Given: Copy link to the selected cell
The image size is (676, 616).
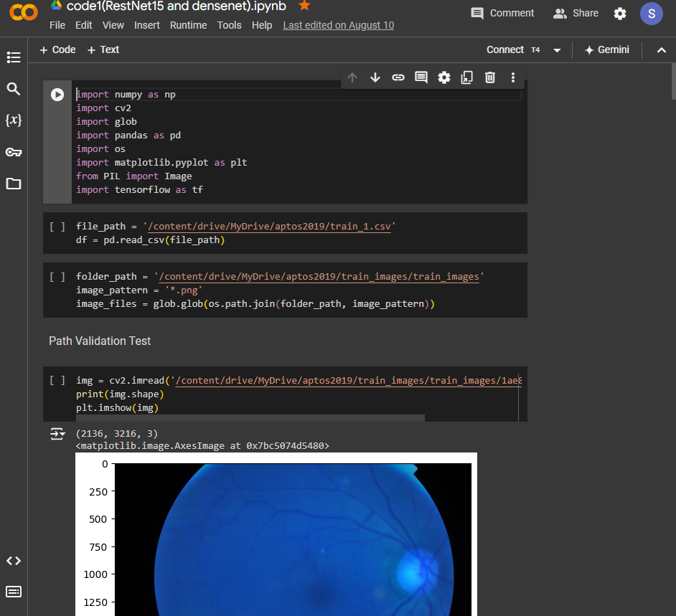Looking at the screenshot, I should pyautogui.click(x=398, y=77).
